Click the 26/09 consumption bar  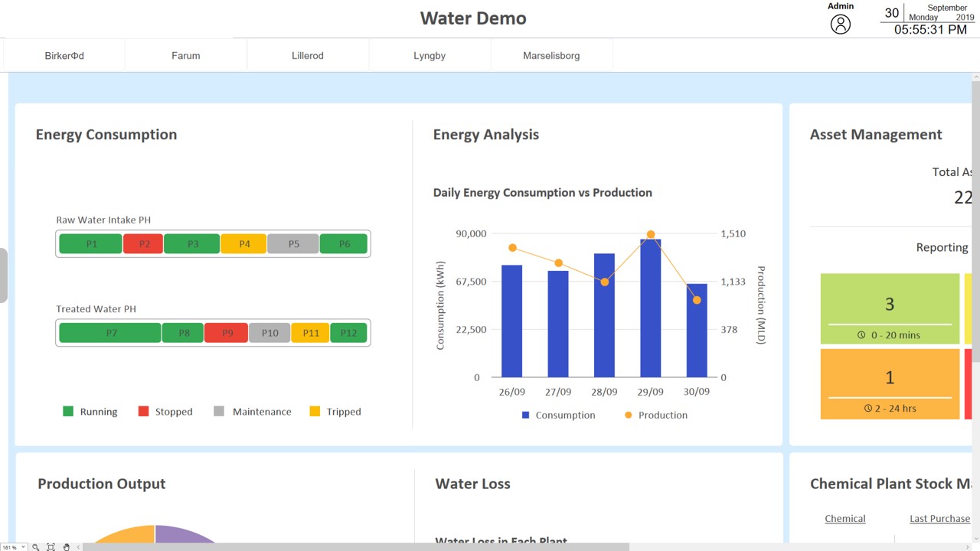pos(511,321)
